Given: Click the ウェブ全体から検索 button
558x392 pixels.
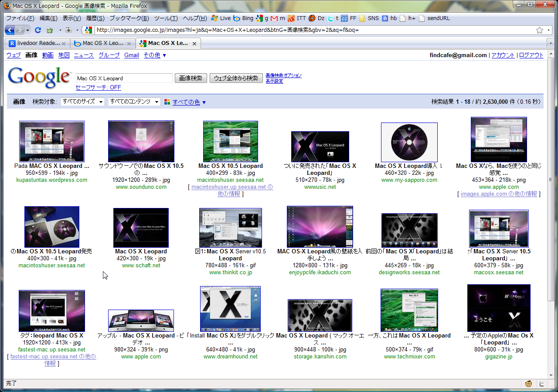Looking at the screenshot, I should (x=236, y=78).
